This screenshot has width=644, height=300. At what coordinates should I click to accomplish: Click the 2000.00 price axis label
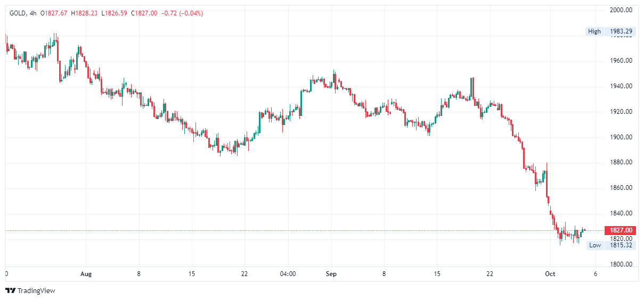pos(621,10)
